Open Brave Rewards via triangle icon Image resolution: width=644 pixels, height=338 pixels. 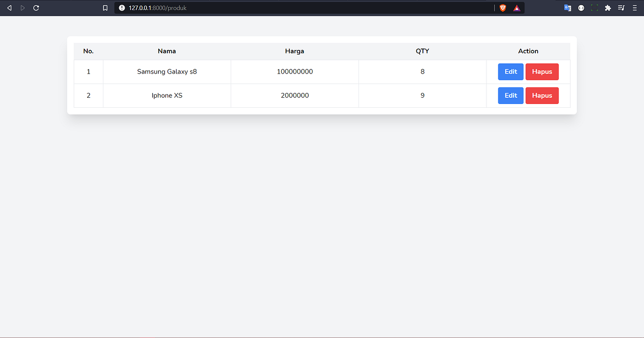(516, 8)
